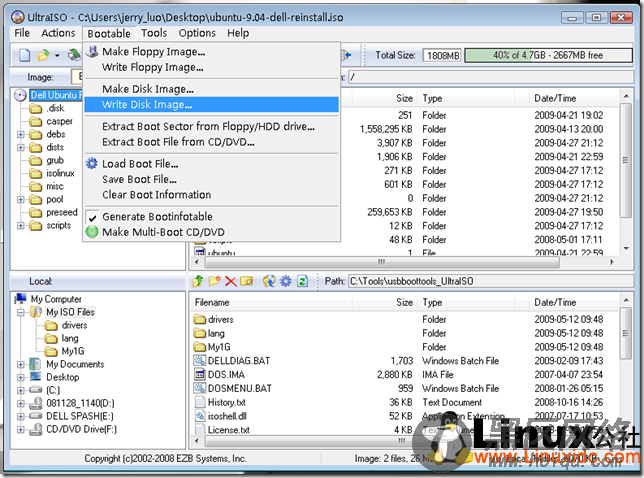Click the local list vertical scrollbar thumb

(626, 333)
